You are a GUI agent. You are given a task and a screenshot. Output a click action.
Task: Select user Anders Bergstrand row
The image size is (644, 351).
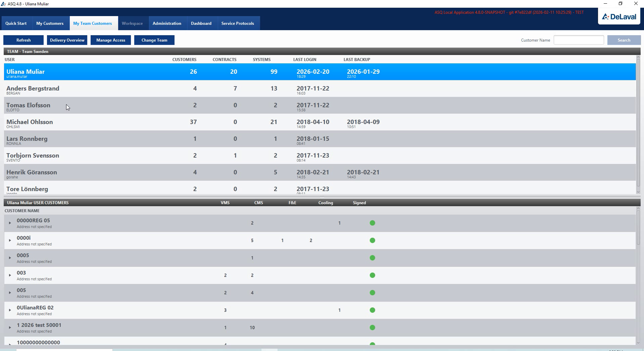tap(320, 89)
